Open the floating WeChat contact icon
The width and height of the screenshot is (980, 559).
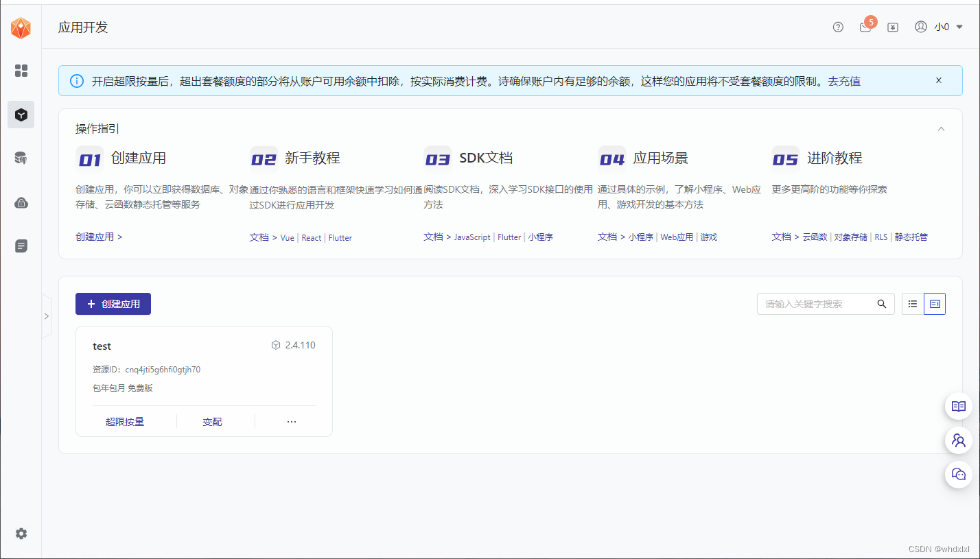(x=959, y=474)
